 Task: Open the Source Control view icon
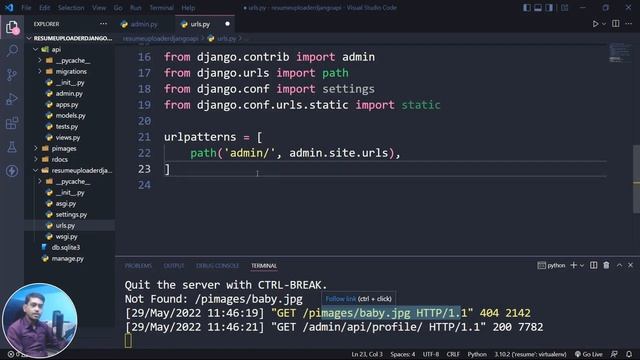point(12,75)
